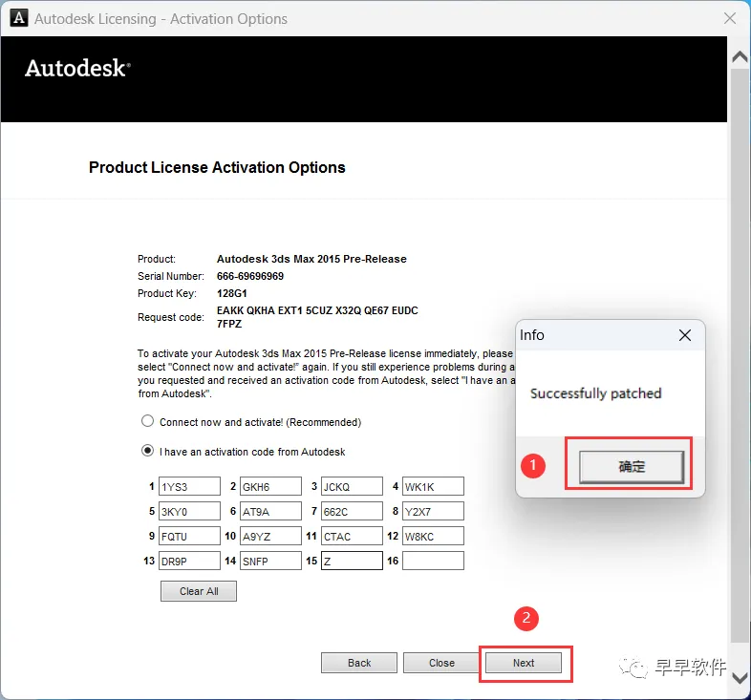Close the Autodesk Licensing window

(x=730, y=19)
